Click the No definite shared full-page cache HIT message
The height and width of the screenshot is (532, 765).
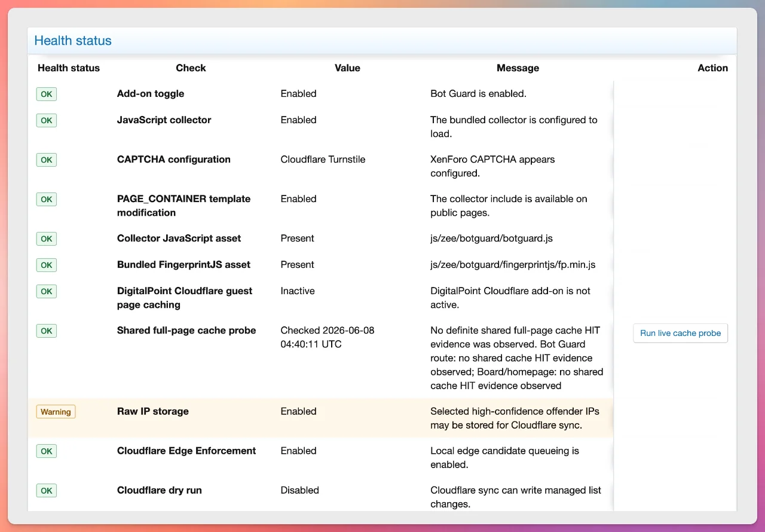point(517,357)
